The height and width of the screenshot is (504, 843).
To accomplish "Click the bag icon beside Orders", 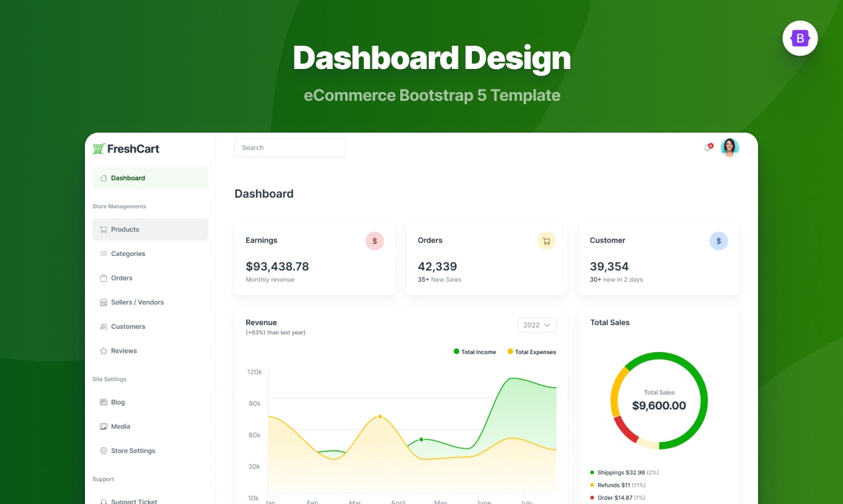I will point(104,278).
